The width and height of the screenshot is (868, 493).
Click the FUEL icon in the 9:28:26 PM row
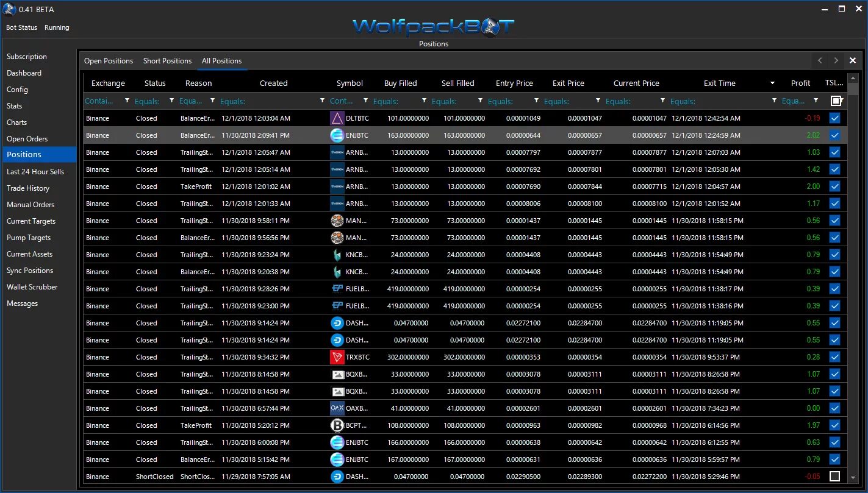[337, 289]
